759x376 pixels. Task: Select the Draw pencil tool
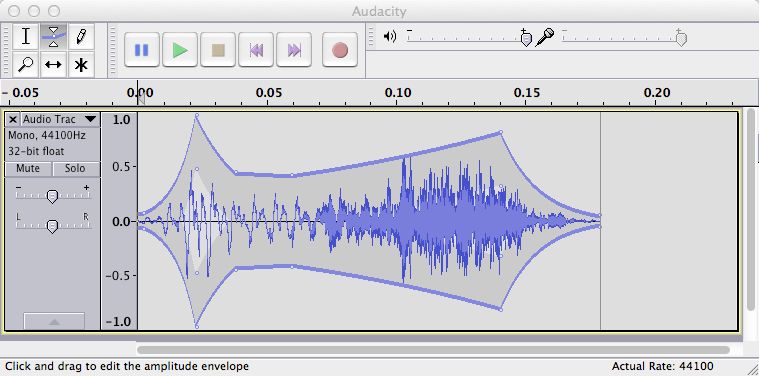point(81,37)
